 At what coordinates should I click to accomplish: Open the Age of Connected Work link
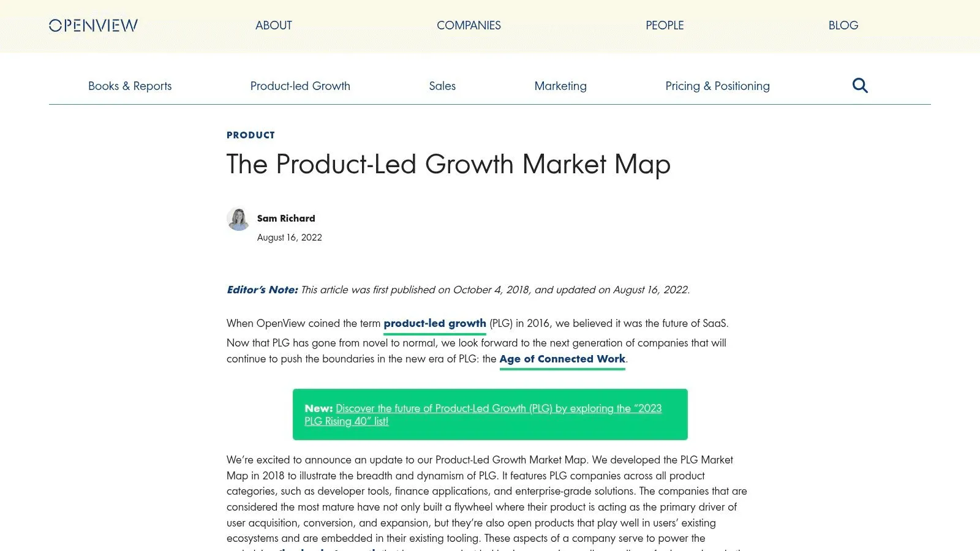coord(562,359)
